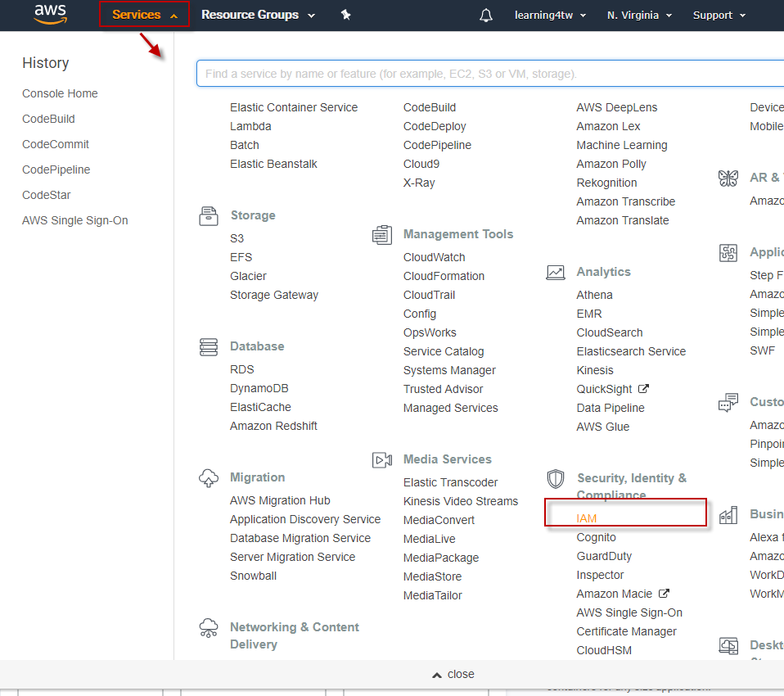The image size is (784, 696).
Task: Click the Security shield icon
Action: [x=556, y=479]
